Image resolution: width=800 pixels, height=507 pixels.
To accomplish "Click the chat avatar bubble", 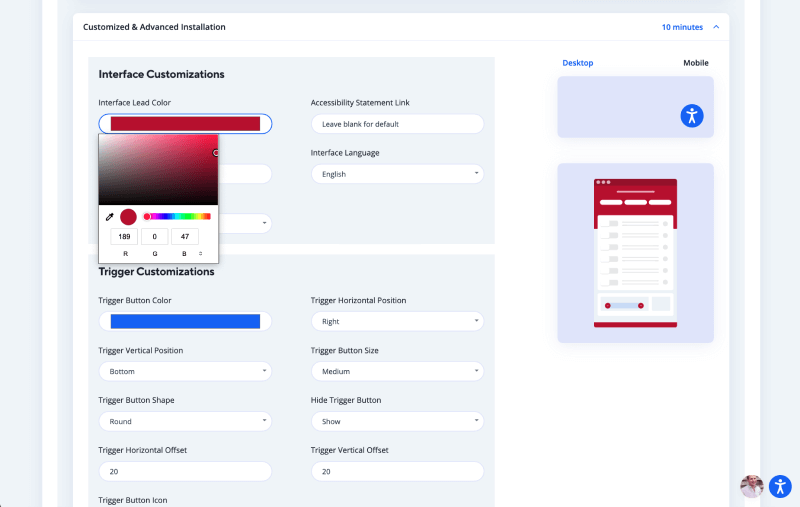I will (x=751, y=486).
